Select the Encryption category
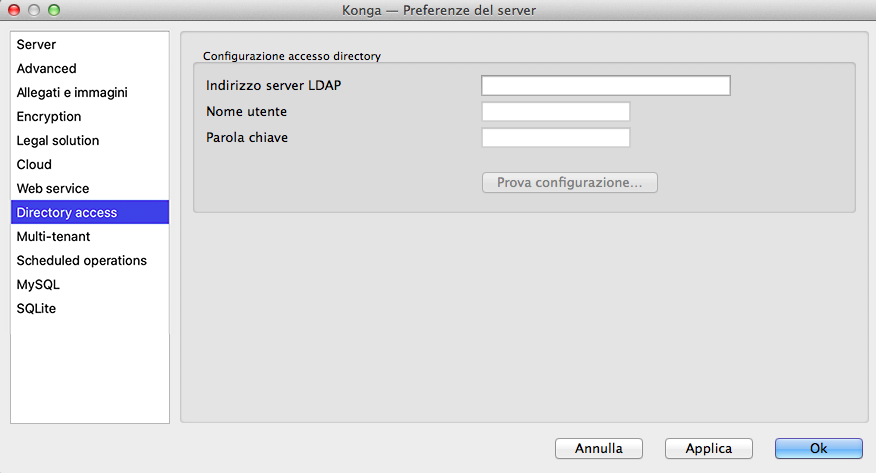 pyautogui.click(x=49, y=117)
